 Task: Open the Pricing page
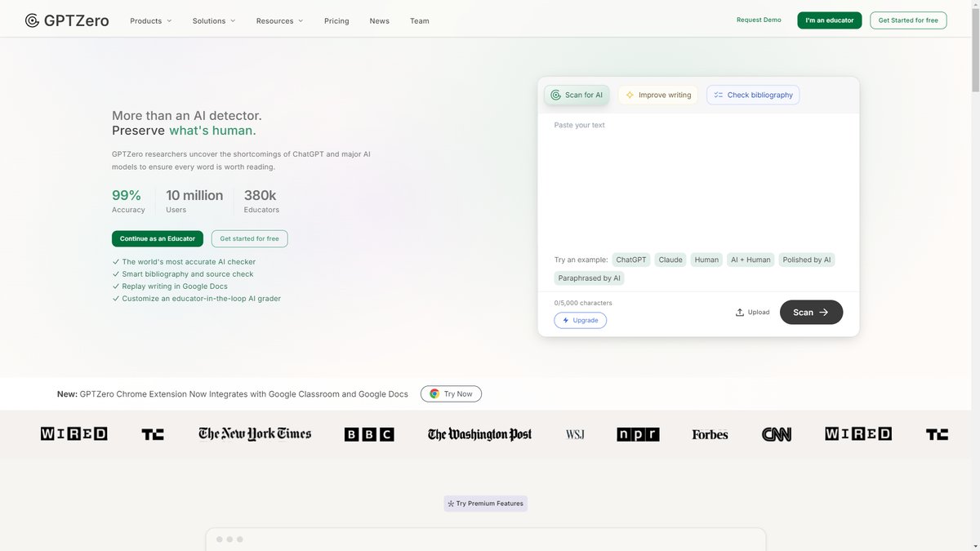pos(336,21)
